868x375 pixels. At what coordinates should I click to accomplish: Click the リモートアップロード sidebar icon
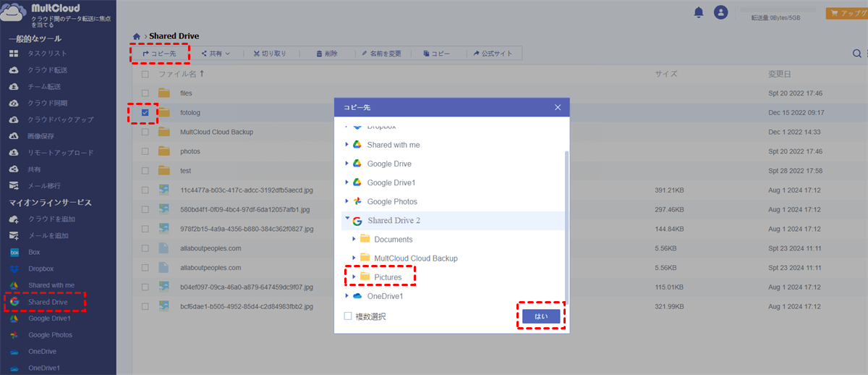coord(14,153)
